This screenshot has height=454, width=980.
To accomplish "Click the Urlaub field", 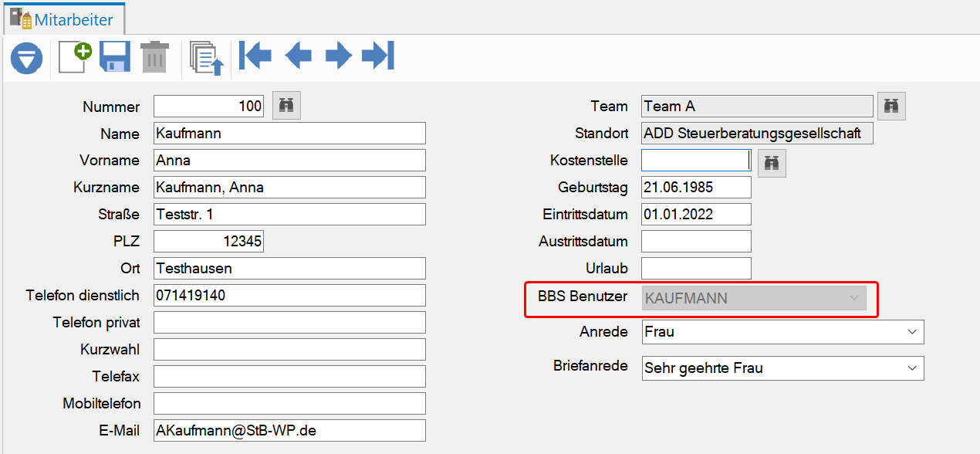I will 696,269.
